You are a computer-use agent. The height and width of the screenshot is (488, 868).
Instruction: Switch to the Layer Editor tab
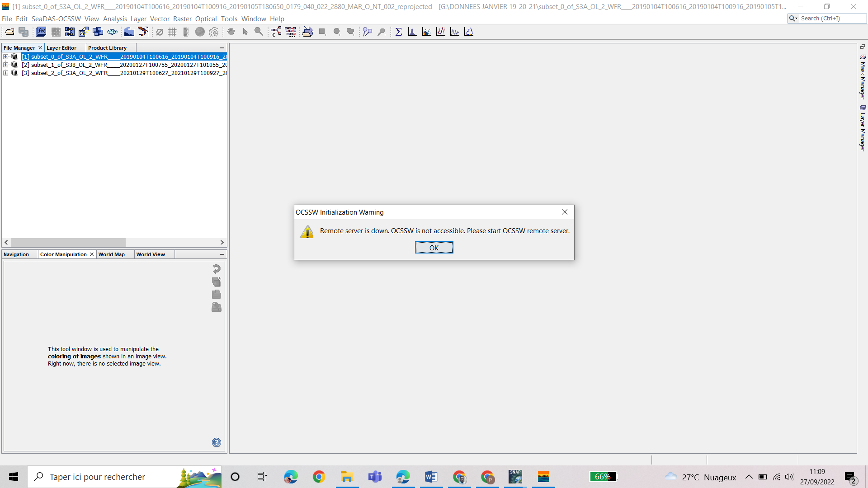(61, 47)
